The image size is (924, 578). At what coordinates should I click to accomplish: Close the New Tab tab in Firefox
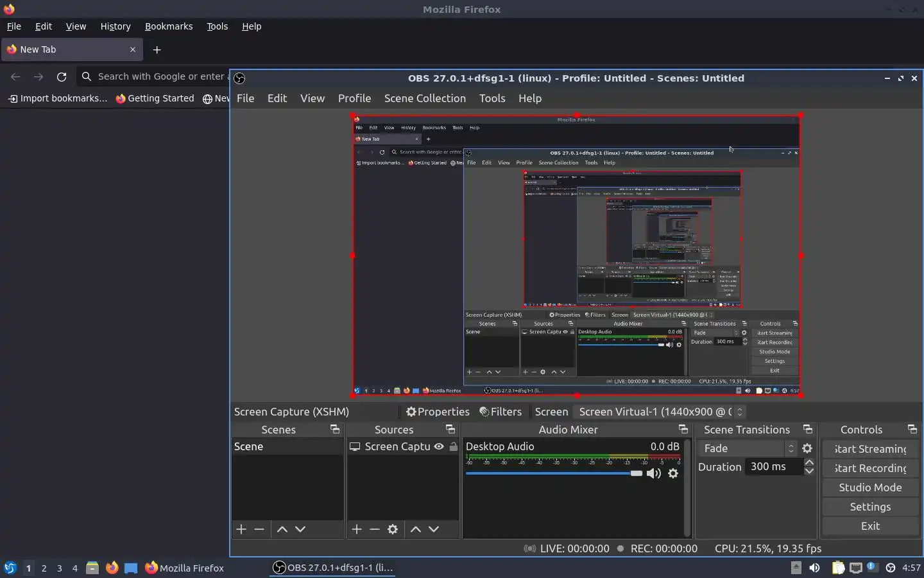pyautogui.click(x=133, y=49)
